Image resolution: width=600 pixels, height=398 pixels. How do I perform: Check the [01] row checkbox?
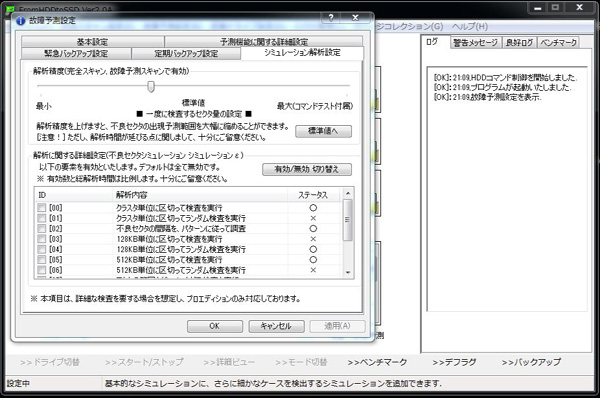click(42, 218)
